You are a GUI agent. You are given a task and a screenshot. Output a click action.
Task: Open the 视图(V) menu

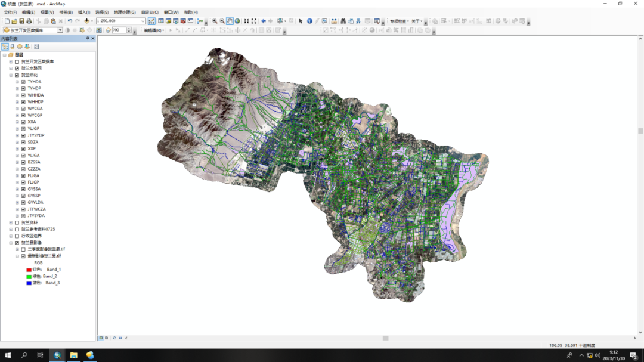(47, 13)
